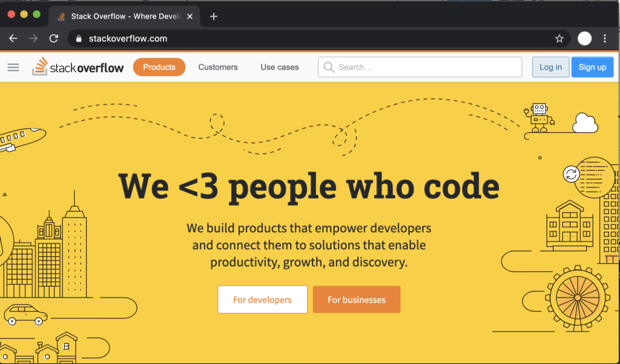
Task: Switch to the Stack Overflow browser tab
Action: tap(121, 16)
